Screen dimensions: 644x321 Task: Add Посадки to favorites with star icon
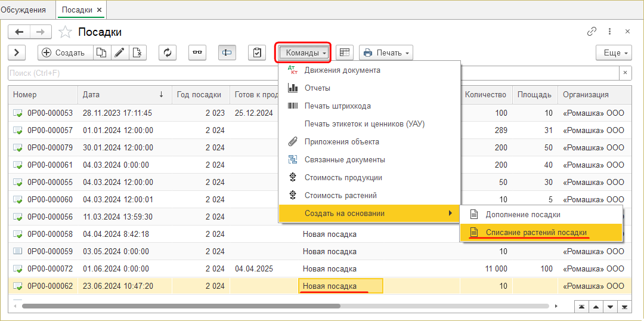pyautogui.click(x=67, y=32)
